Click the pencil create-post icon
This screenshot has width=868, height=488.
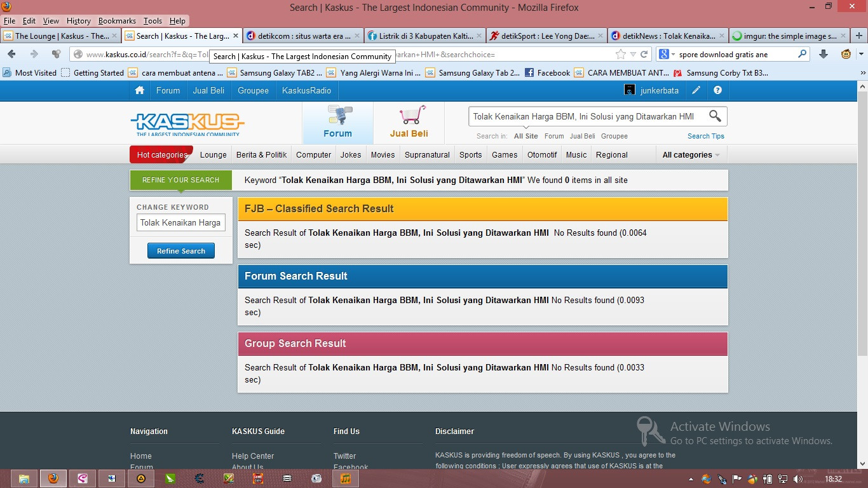click(696, 90)
